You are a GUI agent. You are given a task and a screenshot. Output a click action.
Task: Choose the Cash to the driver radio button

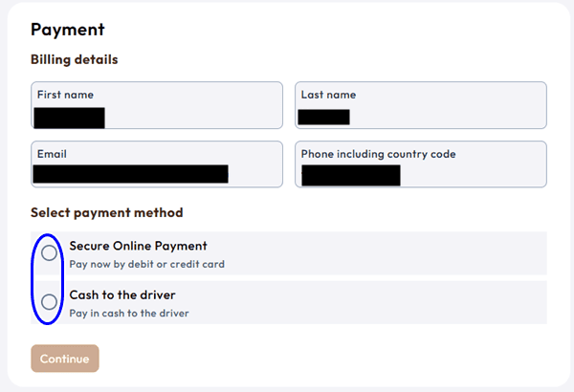pos(49,302)
